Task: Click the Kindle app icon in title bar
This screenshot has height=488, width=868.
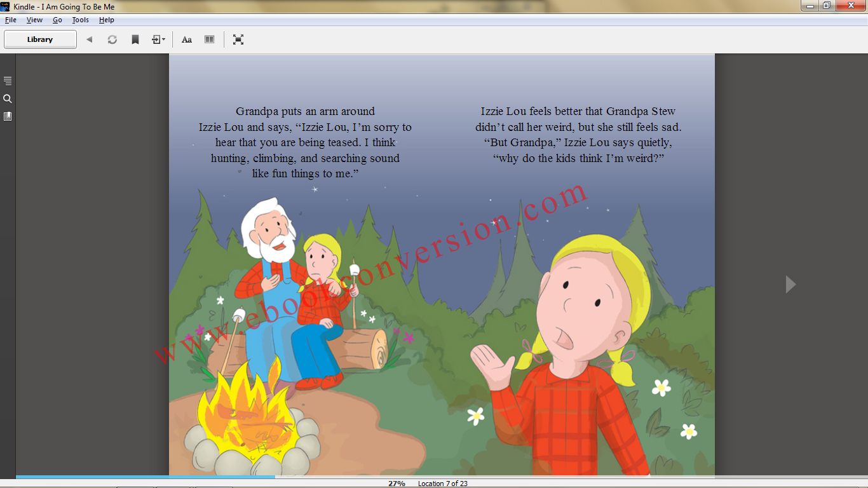Action: 6,6
